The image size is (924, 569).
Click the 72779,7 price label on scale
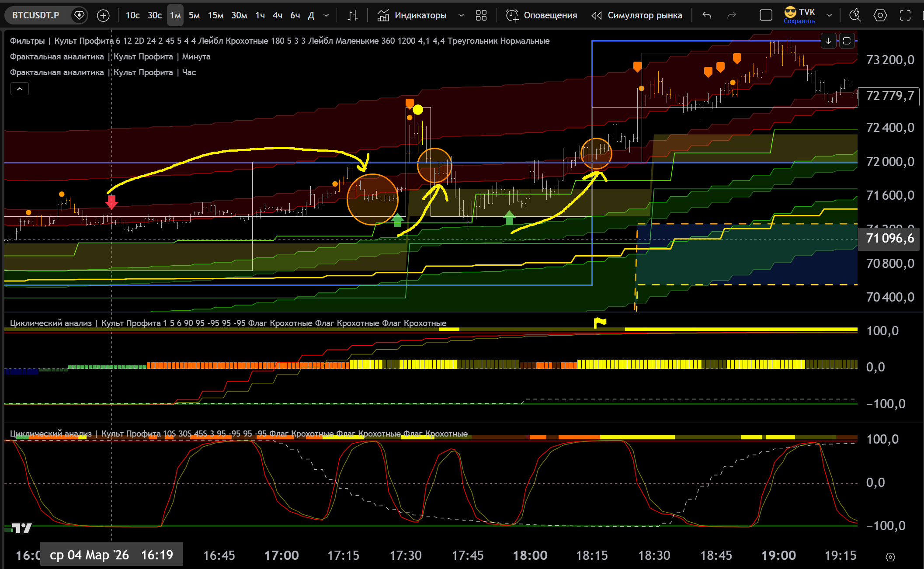[889, 96]
